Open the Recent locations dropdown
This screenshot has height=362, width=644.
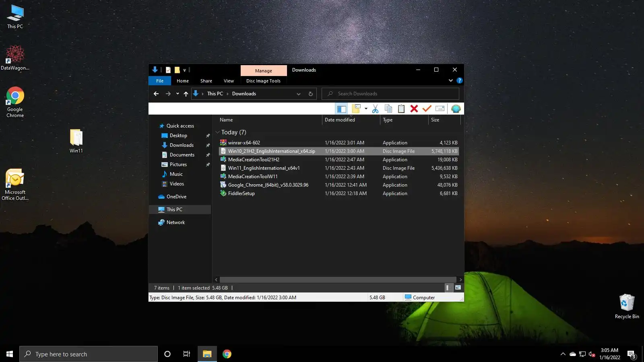178,94
